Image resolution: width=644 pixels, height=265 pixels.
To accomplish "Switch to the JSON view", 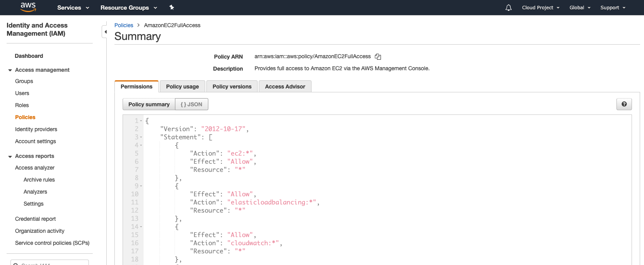I will 192,104.
